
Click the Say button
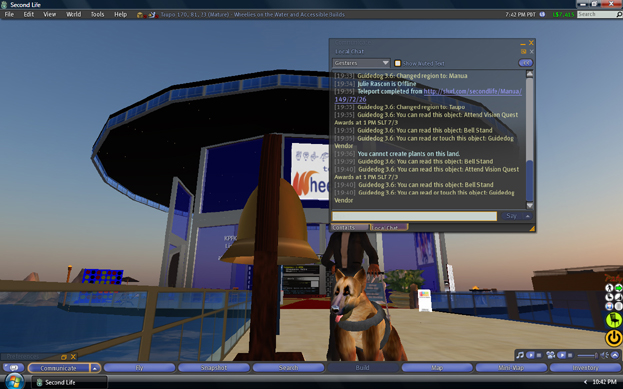pyautogui.click(x=511, y=216)
